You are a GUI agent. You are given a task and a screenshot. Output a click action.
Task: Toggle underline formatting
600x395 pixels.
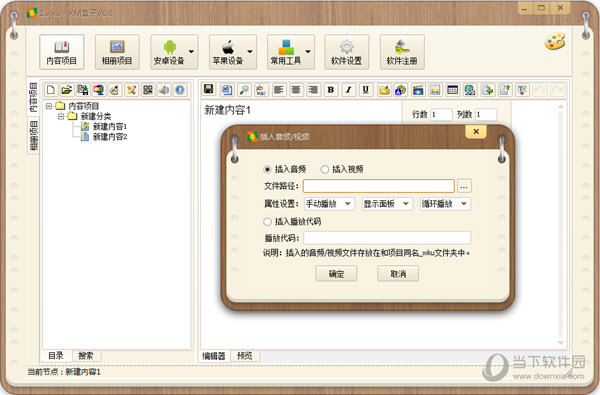366,90
